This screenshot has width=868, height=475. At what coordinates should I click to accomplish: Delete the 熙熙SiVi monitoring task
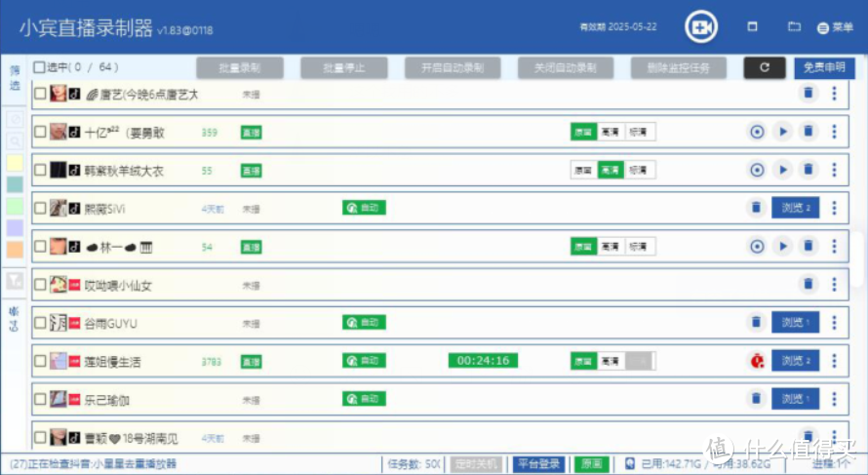(x=756, y=208)
